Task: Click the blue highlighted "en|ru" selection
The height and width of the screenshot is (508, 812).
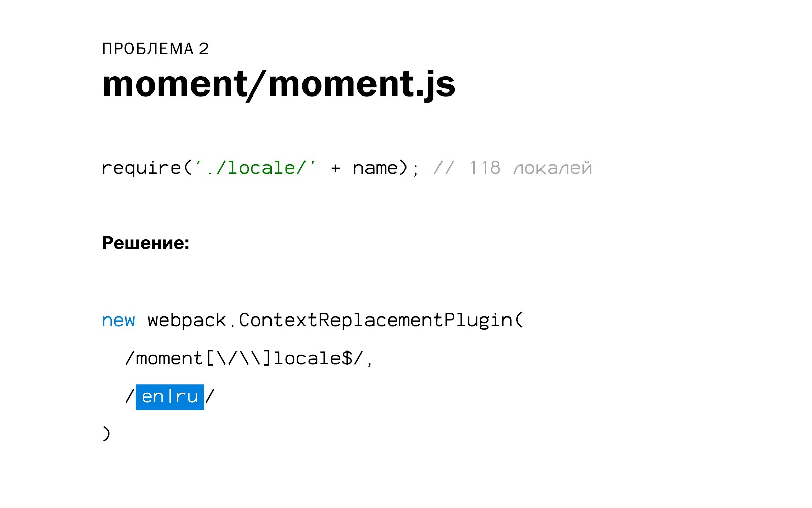Action: (170, 397)
